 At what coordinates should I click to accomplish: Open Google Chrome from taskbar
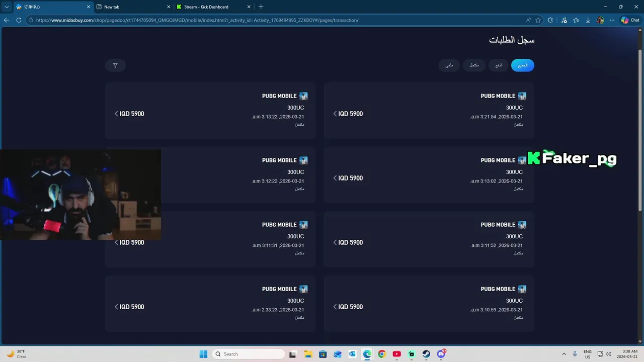click(x=382, y=354)
